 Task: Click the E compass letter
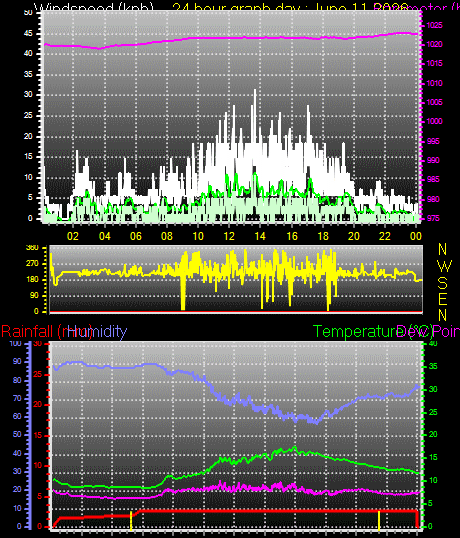click(443, 299)
